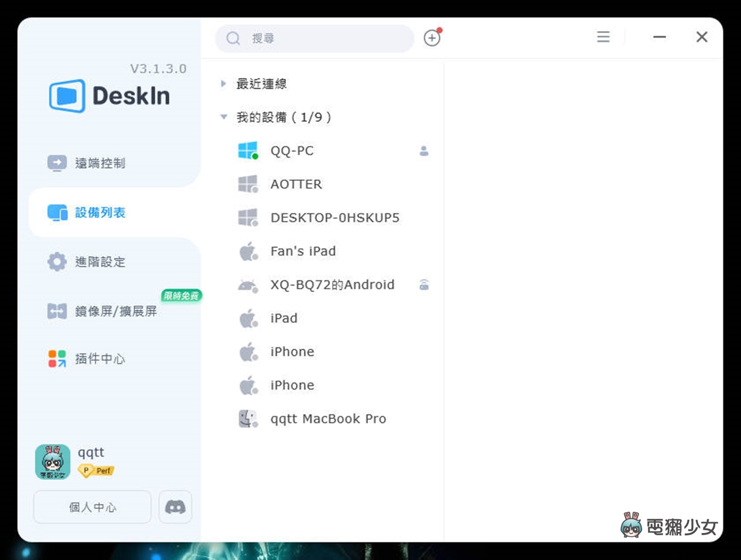
Task: Click the plugin center colorful icon
Action: (57, 358)
